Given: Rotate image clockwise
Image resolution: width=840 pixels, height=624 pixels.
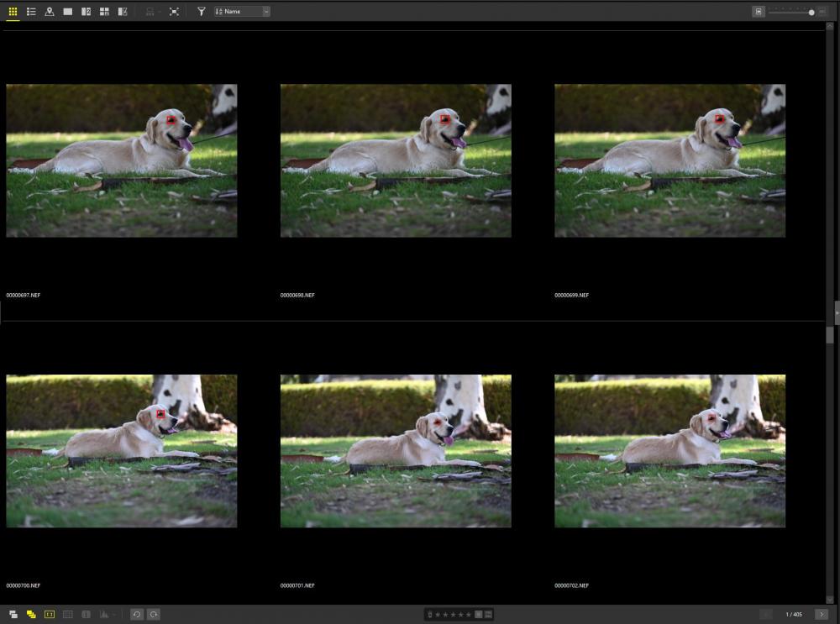Looking at the screenshot, I should (154, 615).
